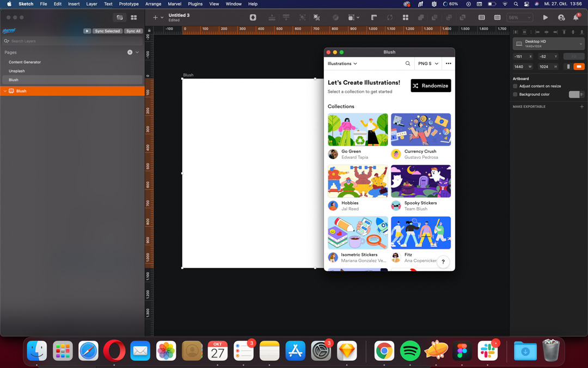This screenshot has width=588, height=368.
Task: Open the Collaborate/share icon in toolbar
Action: point(561,17)
